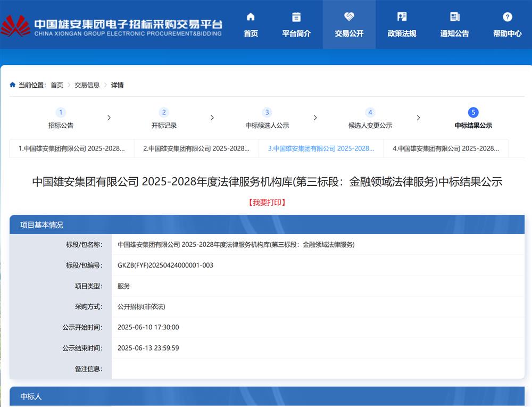Click the chevron after 候选人变更公示 step
This screenshot has width=532, height=407.
coord(418,118)
